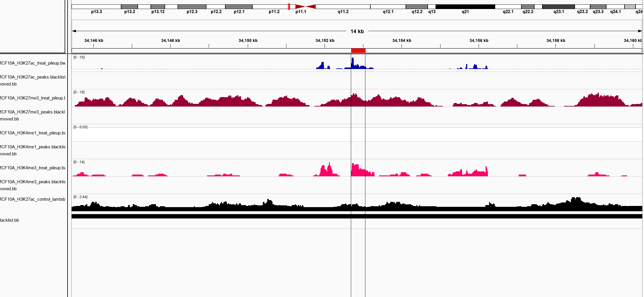Click the red region of interest bar
Image resolution: width=644 pixels, height=297 pixels.
click(358, 51)
